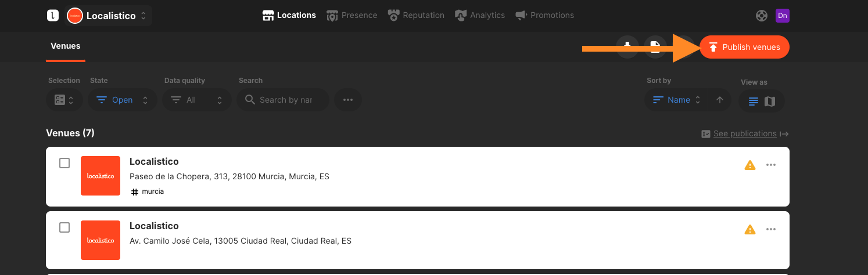Check the Murcia venue checkbox

64,163
